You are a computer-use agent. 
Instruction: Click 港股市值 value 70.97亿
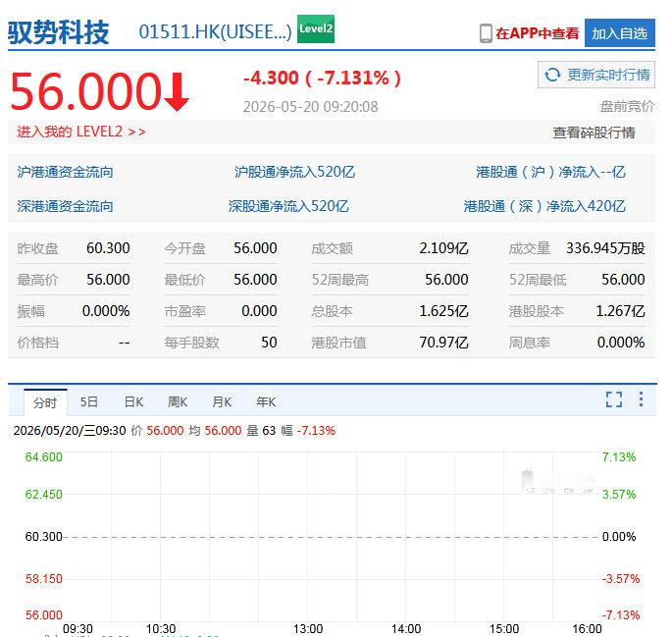coord(443,343)
